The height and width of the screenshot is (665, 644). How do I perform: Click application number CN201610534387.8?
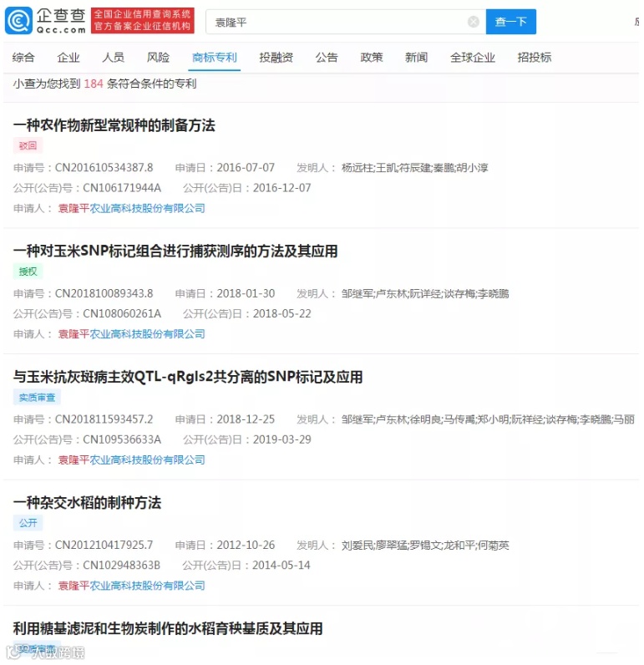coord(104,168)
